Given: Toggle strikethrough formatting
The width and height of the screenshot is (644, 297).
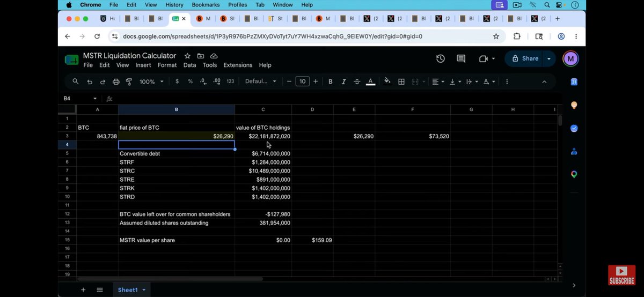Looking at the screenshot, I should click(x=357, y=81).
